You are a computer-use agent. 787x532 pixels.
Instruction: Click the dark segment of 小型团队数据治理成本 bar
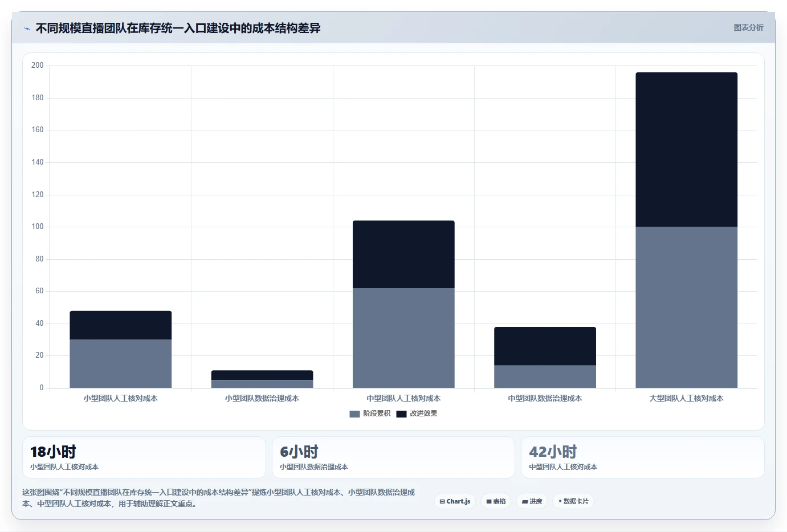[x=262, y=375]
